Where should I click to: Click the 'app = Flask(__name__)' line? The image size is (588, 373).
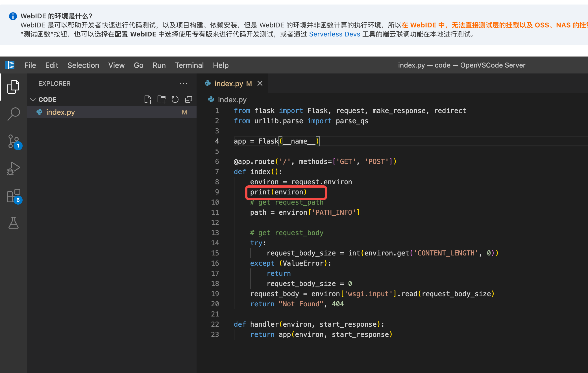[x=277, y=141]
